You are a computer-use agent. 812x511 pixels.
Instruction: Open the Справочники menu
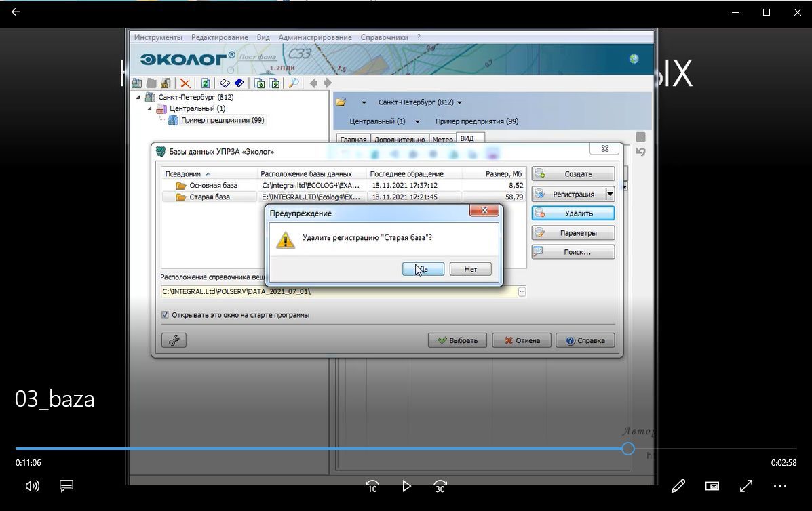click(x=384, y=37)
